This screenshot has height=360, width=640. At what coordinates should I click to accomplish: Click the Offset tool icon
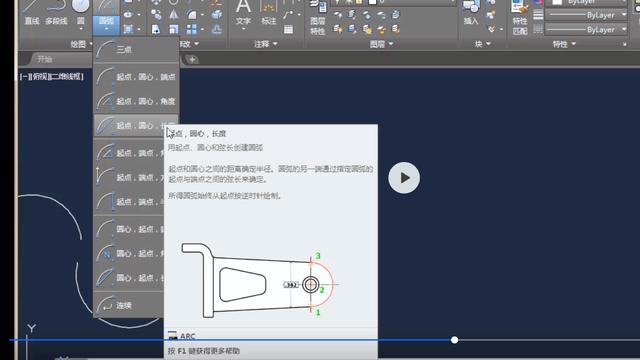[217, 29]
